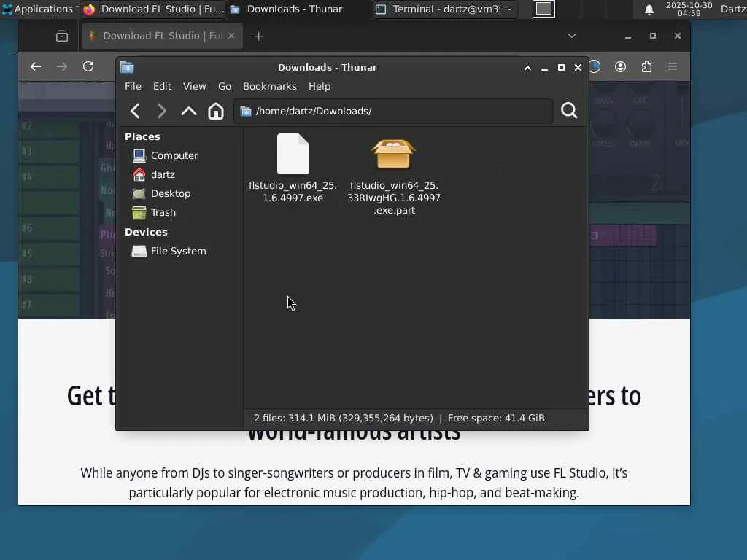The width and height of the screenshot is (747, 560).
Task: Open a new Firefox tab
Action: tap(258, 36)
